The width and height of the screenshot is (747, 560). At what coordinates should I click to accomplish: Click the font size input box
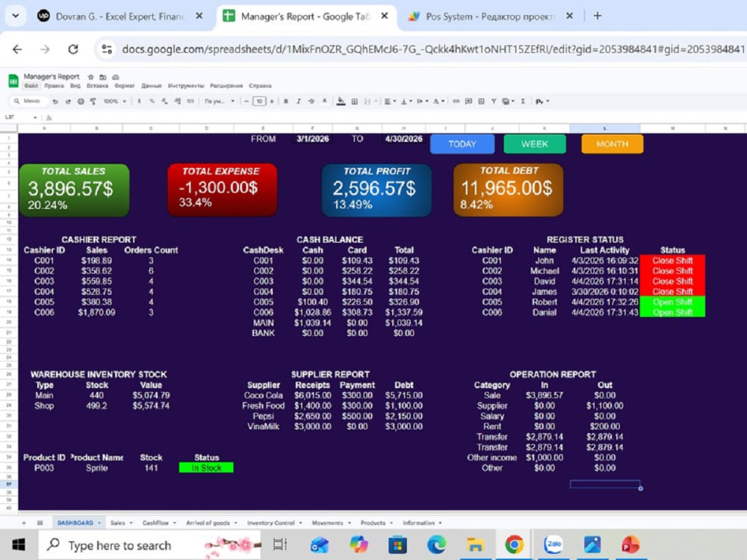click(259, 102)
